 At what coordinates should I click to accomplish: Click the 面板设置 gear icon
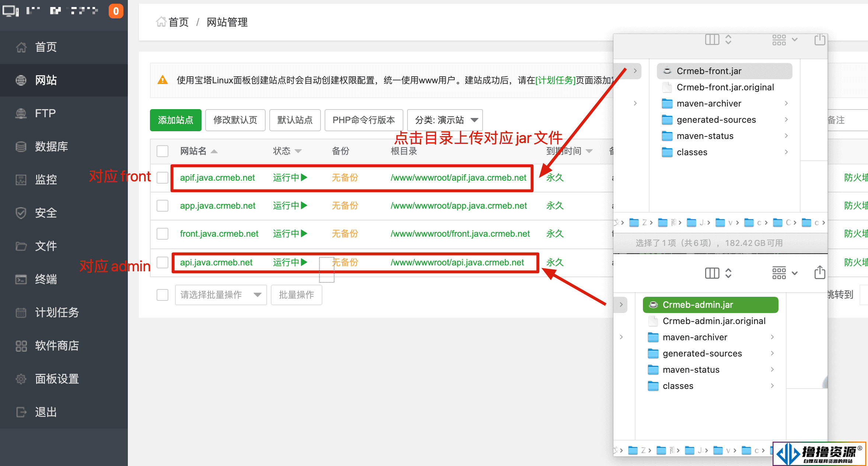(21, 379)
